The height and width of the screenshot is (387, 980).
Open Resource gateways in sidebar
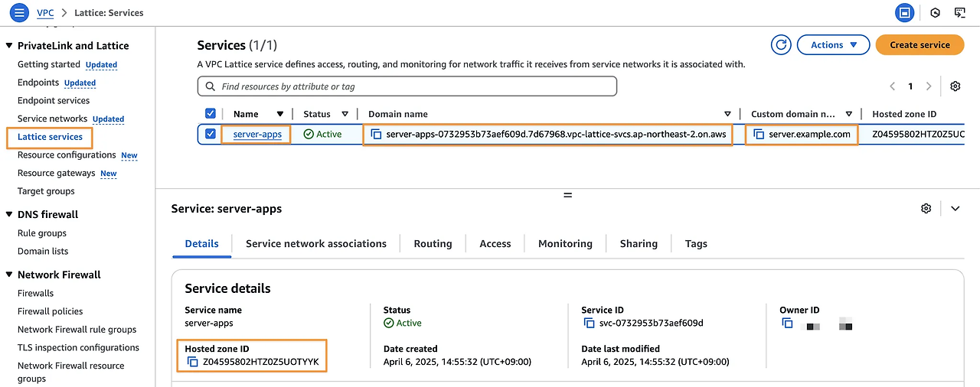pyautogui.click(x=56, y=174)
